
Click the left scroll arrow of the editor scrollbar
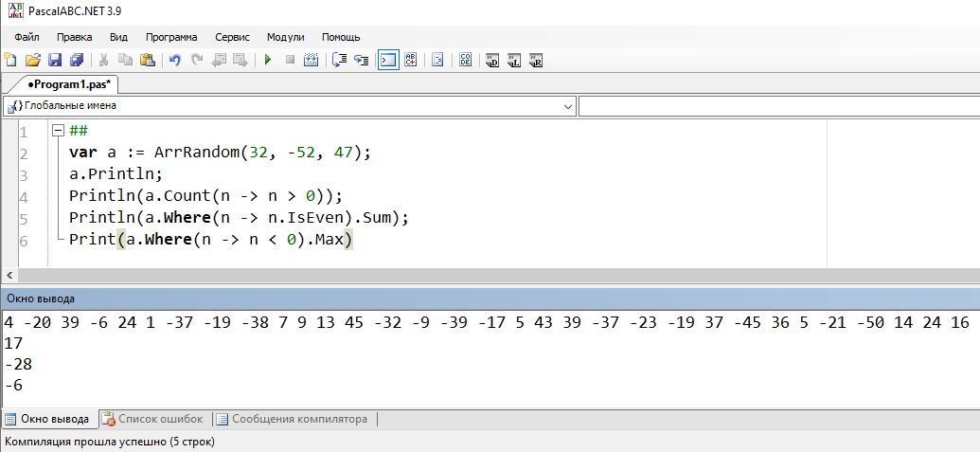(9, 276)
